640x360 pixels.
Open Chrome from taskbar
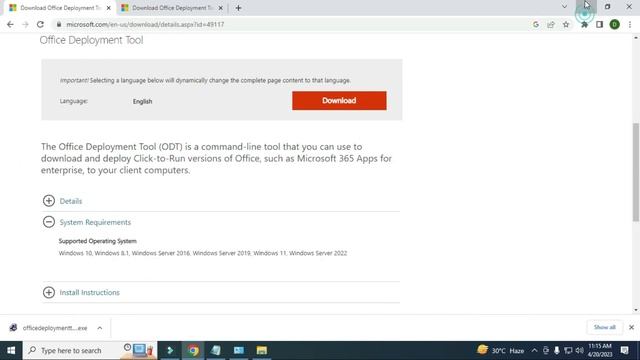(x=193, y=350)
